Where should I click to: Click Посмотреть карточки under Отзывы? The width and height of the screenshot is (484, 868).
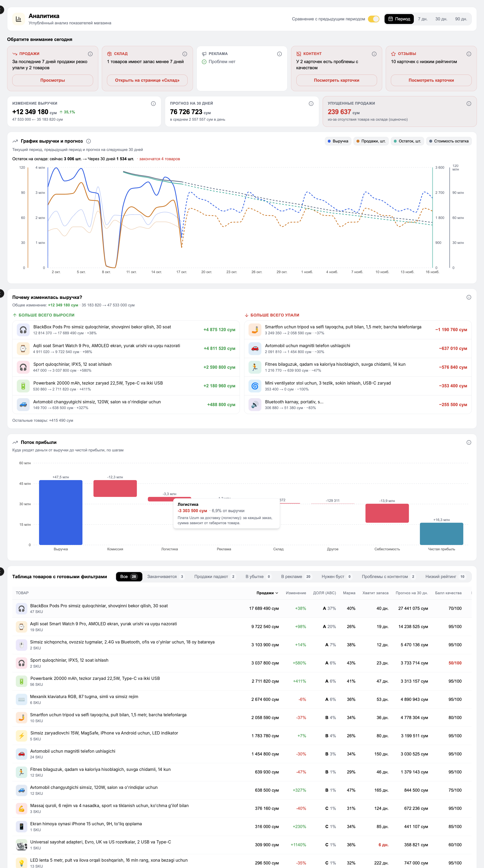point(431,80)
